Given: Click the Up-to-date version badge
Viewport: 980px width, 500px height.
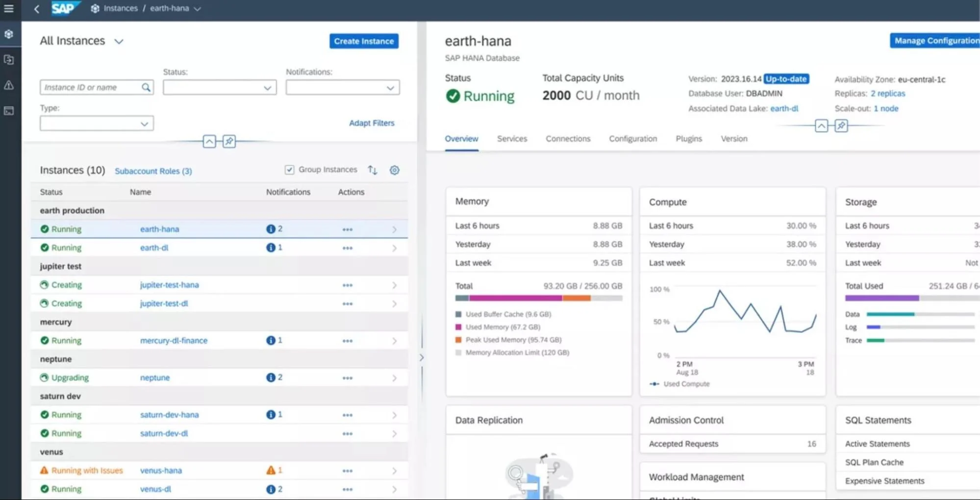Looking at the screenshot, I should click(786, 79).
